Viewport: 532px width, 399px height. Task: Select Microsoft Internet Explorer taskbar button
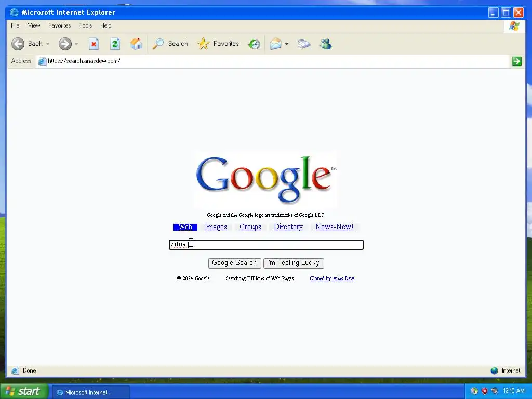(90, 392)
